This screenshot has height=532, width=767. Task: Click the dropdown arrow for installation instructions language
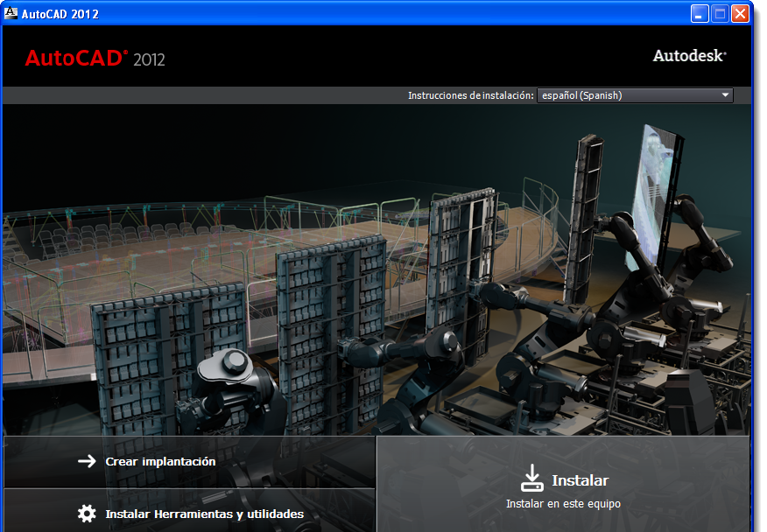click(726, 95)
